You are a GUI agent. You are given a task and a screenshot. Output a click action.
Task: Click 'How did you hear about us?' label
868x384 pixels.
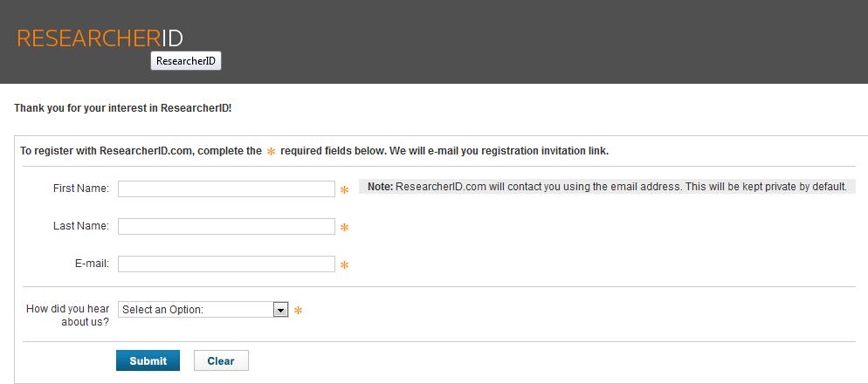[67, 315]
